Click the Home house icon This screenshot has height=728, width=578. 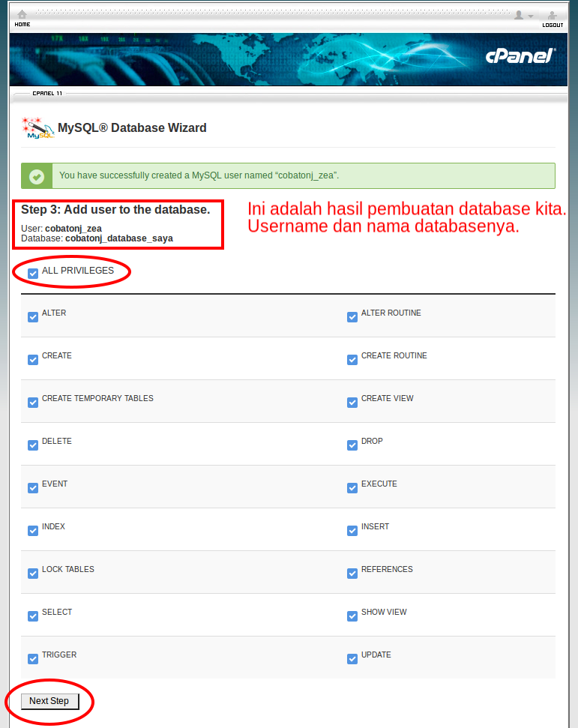coord(22,14)
